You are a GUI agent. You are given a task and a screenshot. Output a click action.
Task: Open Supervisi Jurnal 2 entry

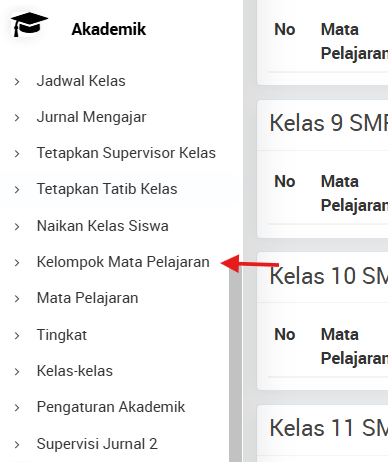97,444
